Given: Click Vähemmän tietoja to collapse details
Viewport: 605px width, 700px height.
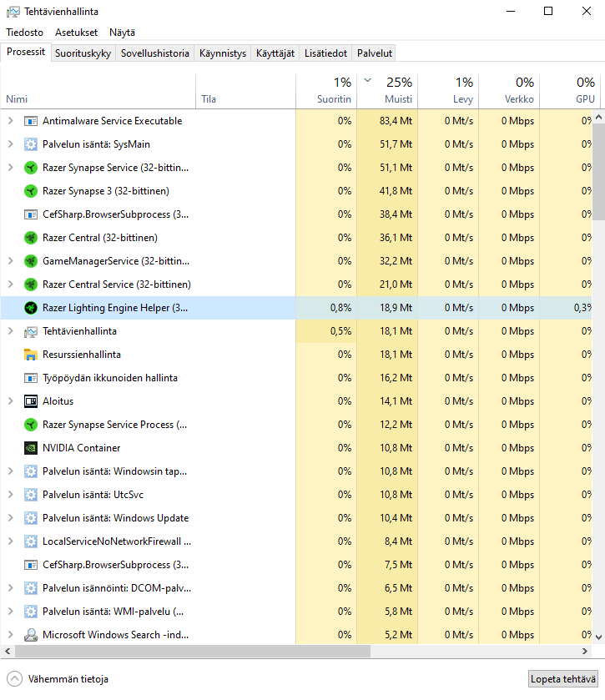Looking at the screenshot, I should (58, 679).
